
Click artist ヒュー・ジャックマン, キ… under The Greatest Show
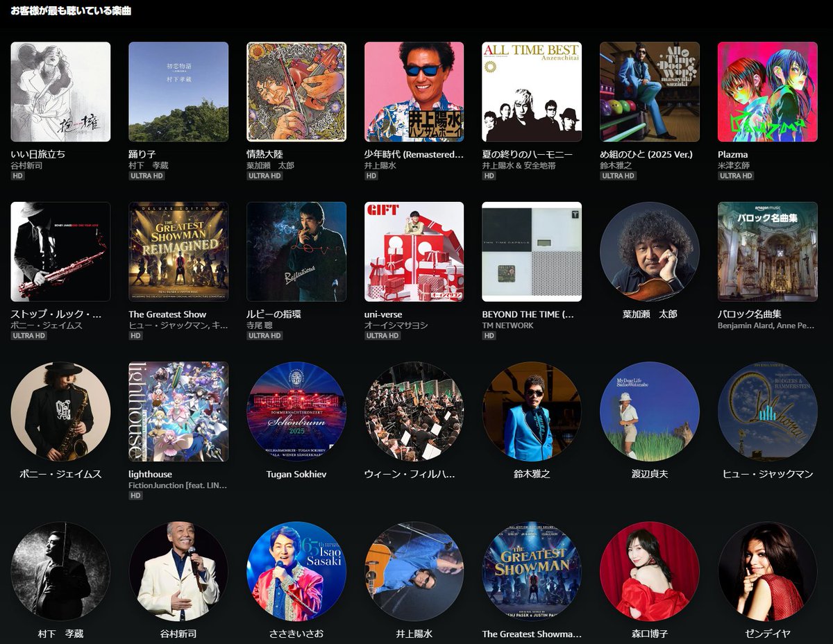(177, 325)
